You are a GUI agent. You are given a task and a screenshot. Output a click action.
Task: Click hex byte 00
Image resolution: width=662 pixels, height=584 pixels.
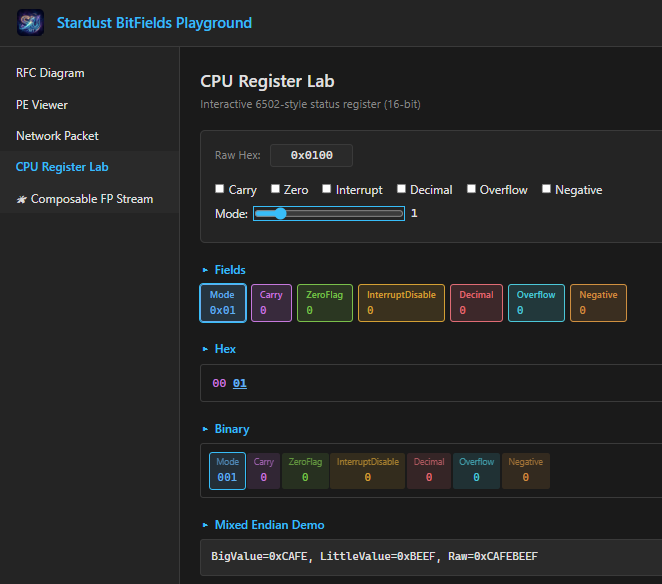(219, 383)
